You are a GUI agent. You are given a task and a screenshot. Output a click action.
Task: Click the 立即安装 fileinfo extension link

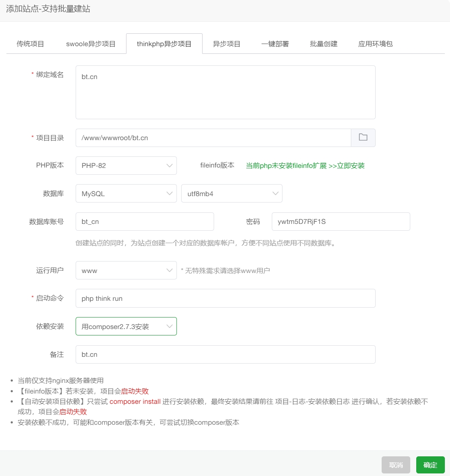pos(350,165)
